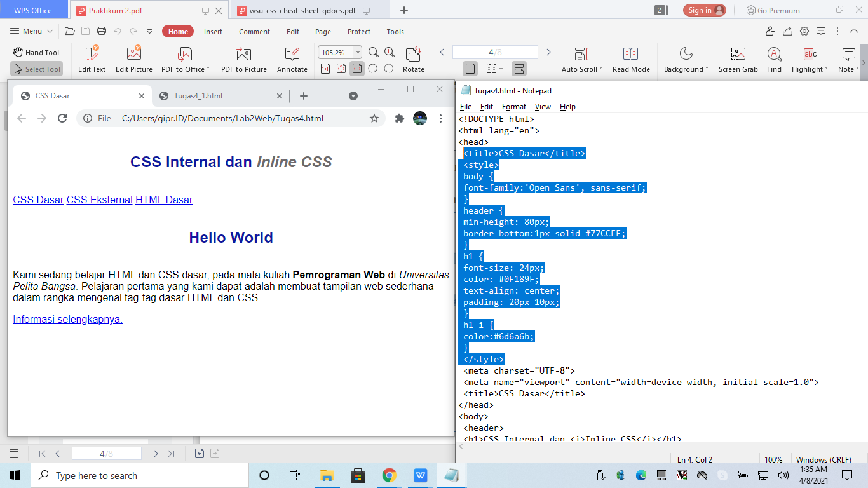
Task: Switch to the Select Tool
Action: pyautogui.click(x=36, y=69)
